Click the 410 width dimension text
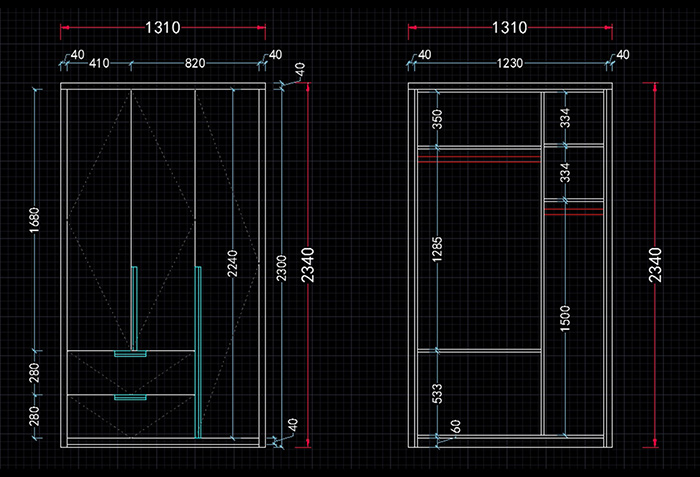Viewport: 700px width, 477px height. click(x=99, y=64)
